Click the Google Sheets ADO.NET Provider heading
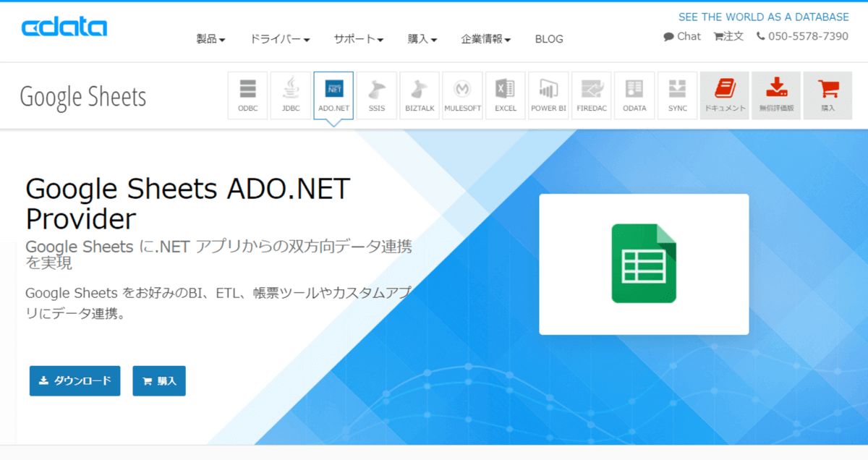868x460 pixels. pyautogui.click(x=188, y=203)
